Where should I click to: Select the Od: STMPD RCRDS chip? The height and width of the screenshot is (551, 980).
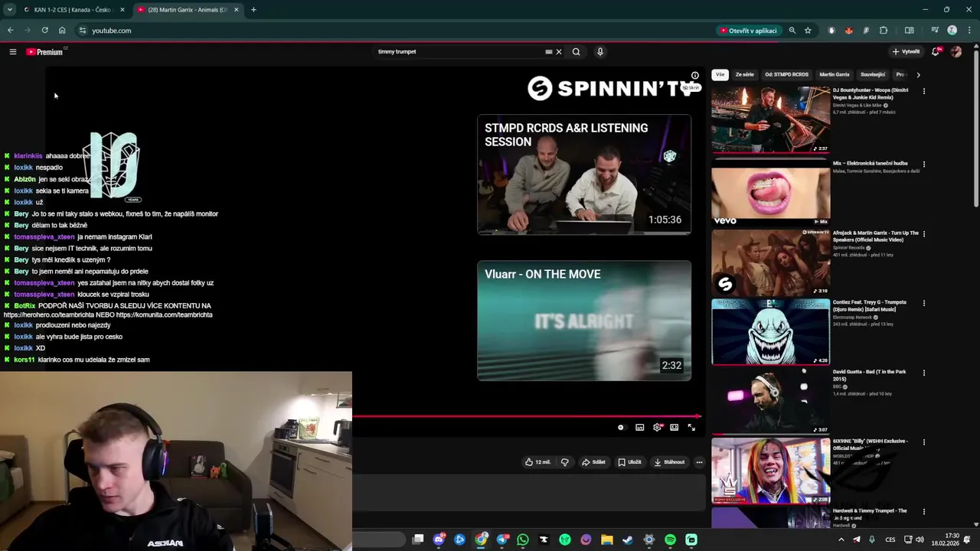(786, 75)
